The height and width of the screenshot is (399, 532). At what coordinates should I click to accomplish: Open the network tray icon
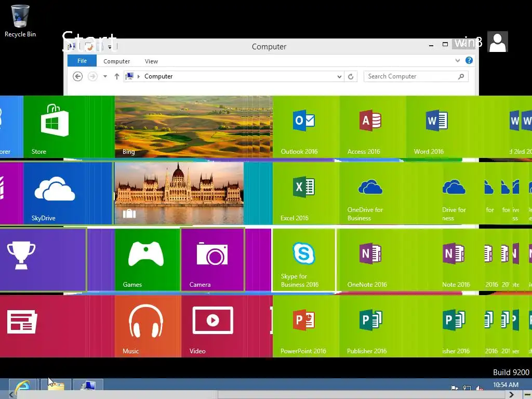point(467,388)
